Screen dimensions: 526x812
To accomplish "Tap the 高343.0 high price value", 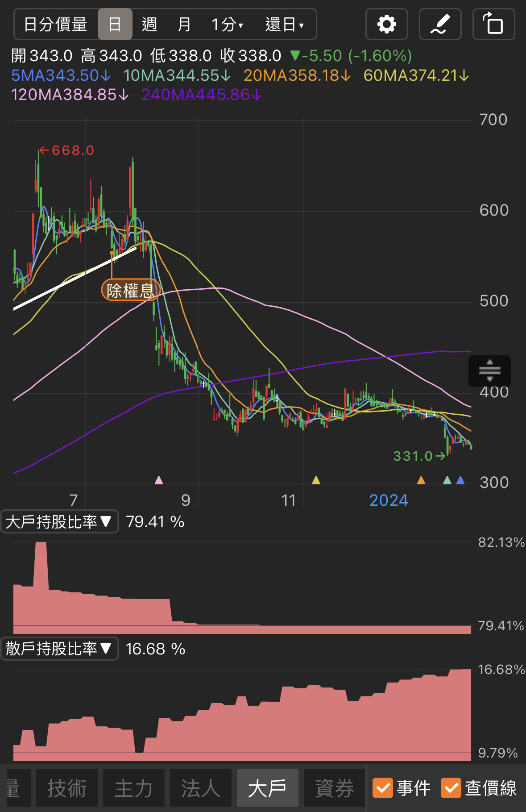I will point(112,56).
